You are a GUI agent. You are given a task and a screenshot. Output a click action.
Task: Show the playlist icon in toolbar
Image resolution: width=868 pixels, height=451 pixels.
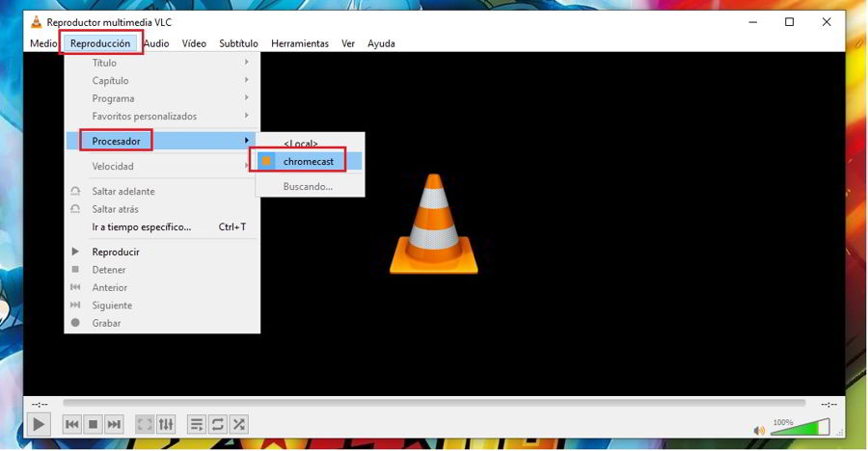(197, 424)
